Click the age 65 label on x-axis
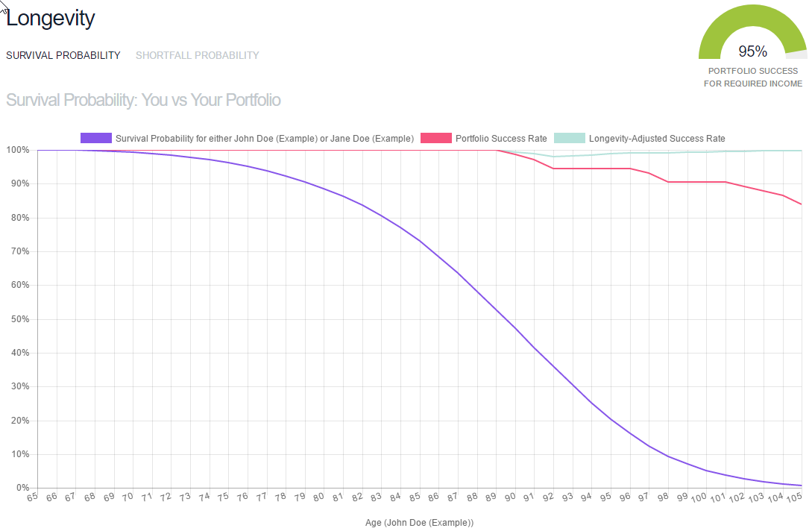Viewport: 812px width, 531px height. click(31, 496)
